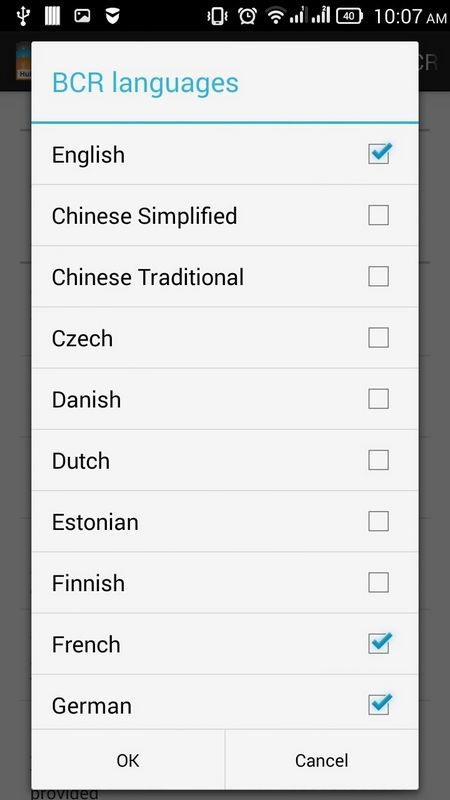Image resolution: width=450 pixels, height=800 pixels.
Task: Tick the Chinese Traditional checkbox
Action: 379,277
